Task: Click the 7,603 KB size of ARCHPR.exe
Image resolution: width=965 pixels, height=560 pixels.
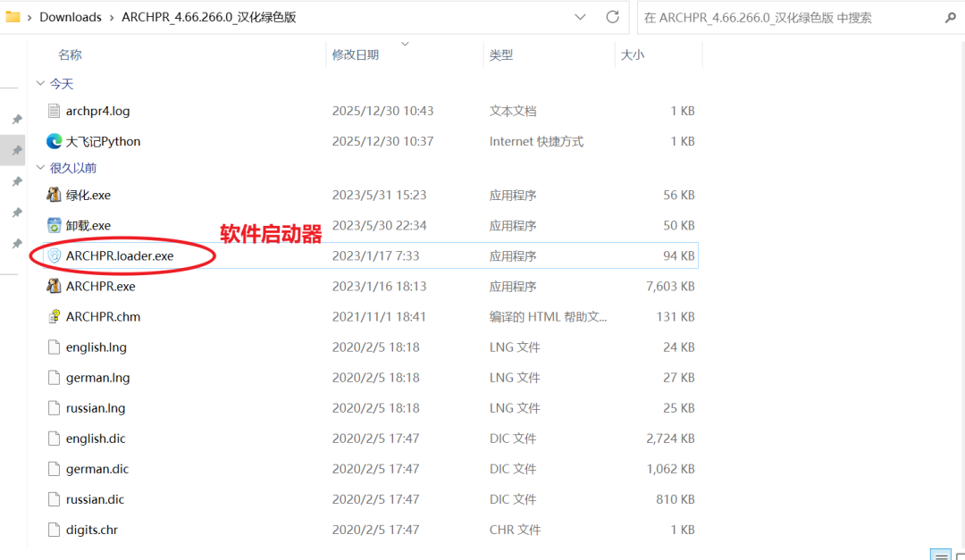Action: (x=670, y=286)
